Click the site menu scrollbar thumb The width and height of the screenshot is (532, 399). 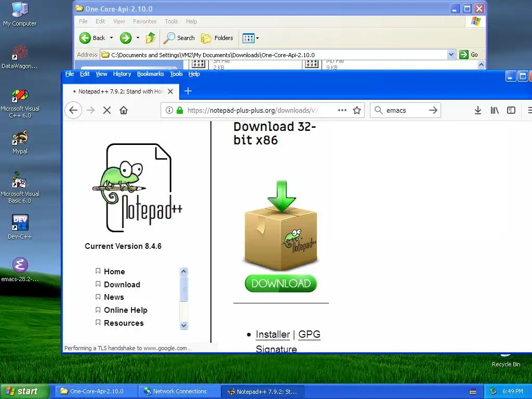183,289
